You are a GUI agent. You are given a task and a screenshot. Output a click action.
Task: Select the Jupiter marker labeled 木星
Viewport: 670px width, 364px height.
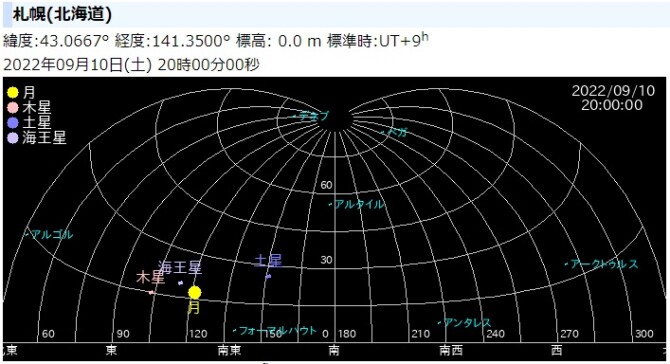(x=151, y=293)
